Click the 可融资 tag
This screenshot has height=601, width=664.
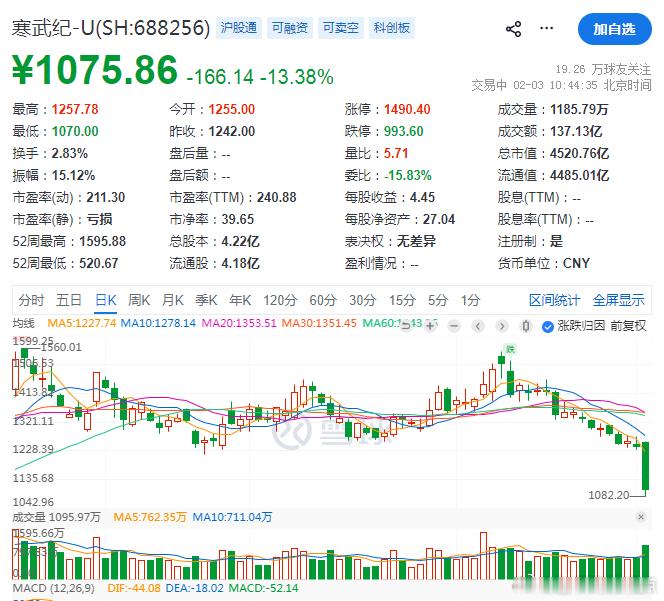coord(290,28)
